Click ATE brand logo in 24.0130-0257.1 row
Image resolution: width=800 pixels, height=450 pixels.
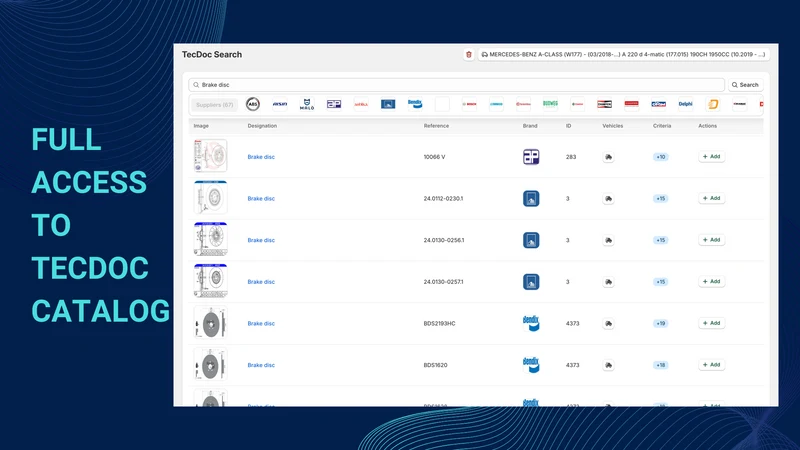[x=531, y=282]
